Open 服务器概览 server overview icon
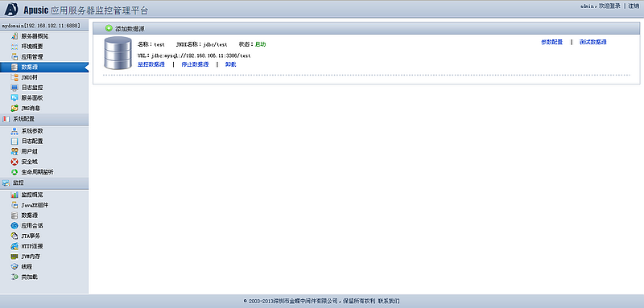Image resolution: width=644 pixels, height=308 pixels. pyautogui.click(x=14, y=36)
